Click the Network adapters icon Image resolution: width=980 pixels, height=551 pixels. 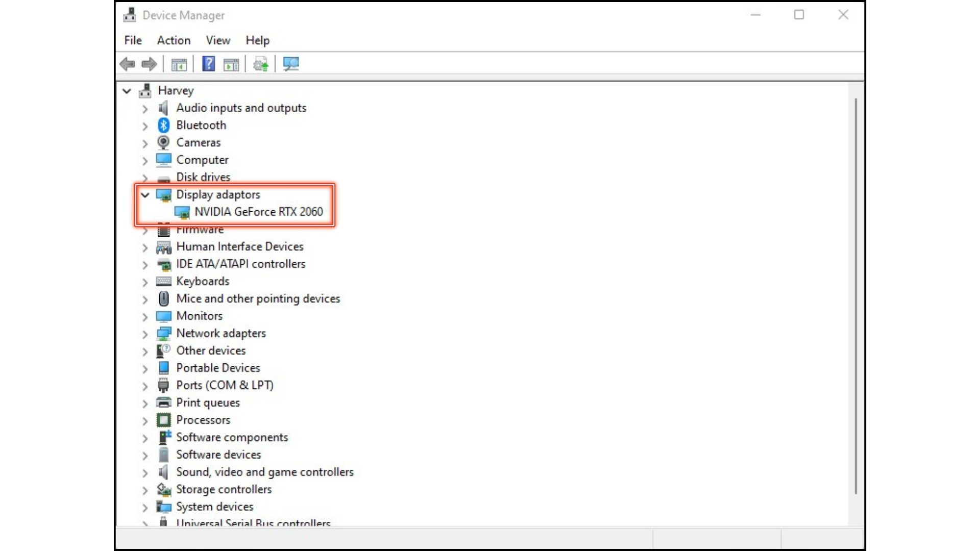pos(163,334)
